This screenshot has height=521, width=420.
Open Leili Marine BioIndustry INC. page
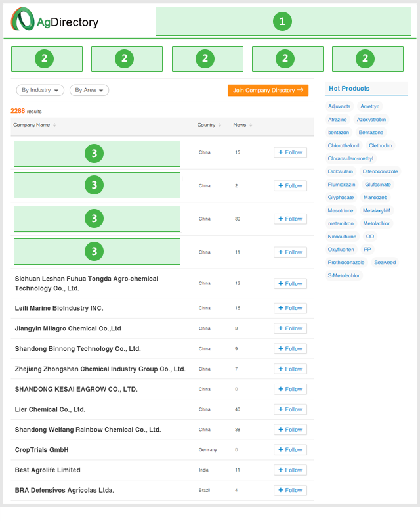coord(59,308)
